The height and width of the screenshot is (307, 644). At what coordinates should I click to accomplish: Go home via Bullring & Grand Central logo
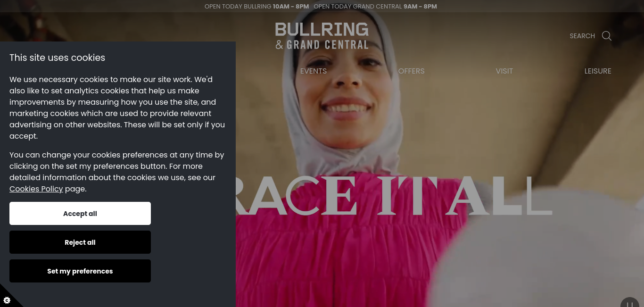tap(322, 36)
